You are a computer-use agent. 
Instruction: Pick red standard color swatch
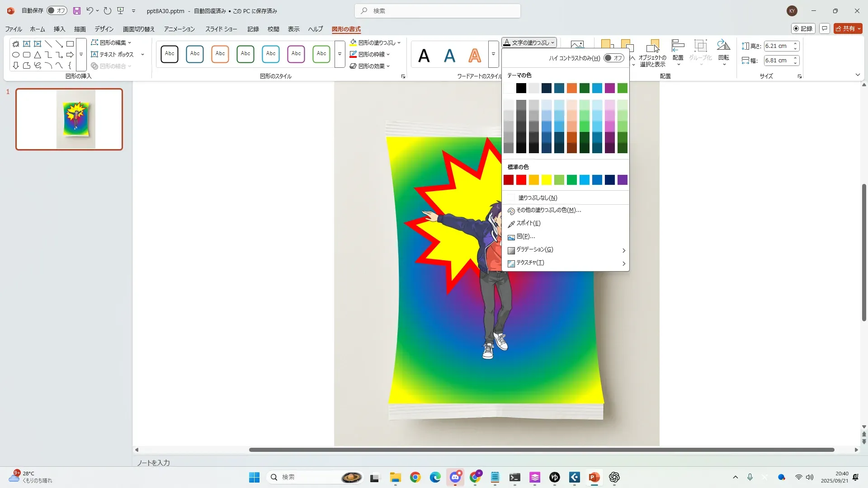pyautogui.click(x=521, y=180)
